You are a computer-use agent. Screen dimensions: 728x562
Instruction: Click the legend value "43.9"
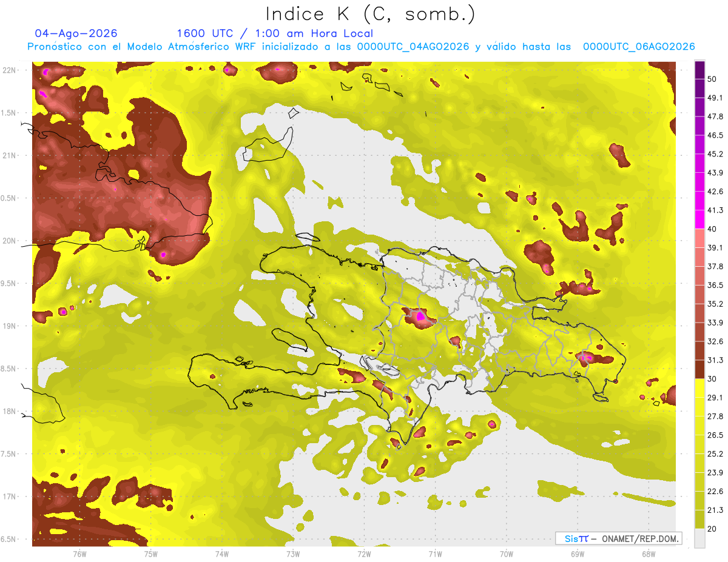tap(715, 173)
